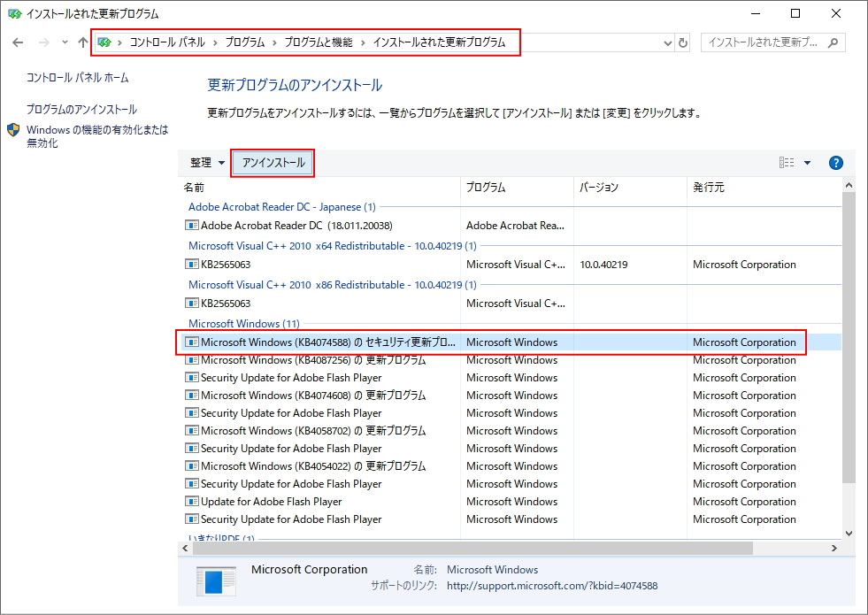Click the search box for installed updates
This screenshot has height=615, width=868.
[763, 42]
